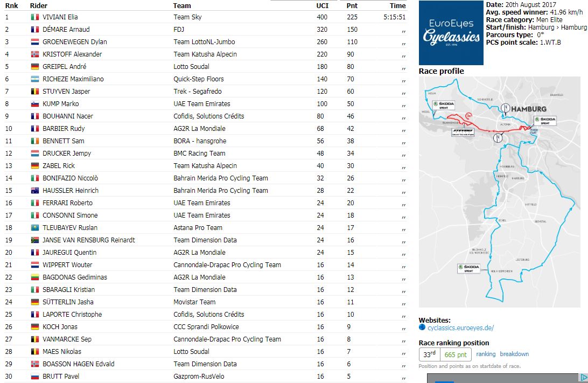Click the 33rd race ranking position box
588x383 pixels.
pos(429,354)
